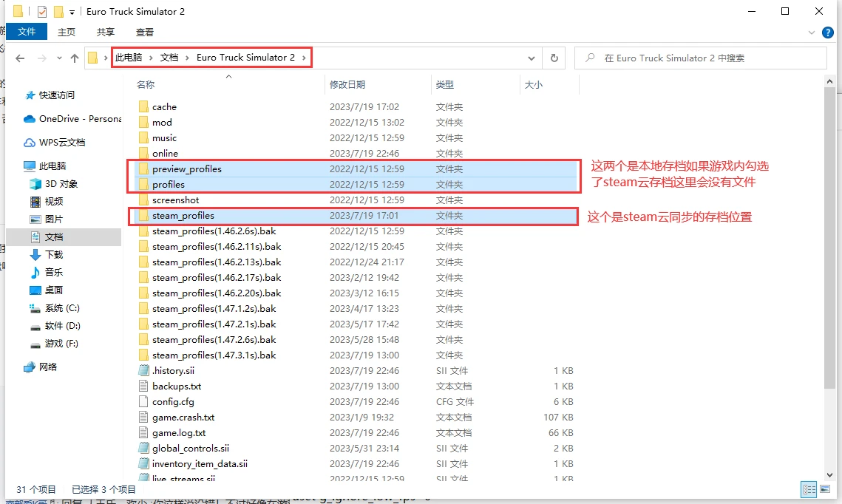Open OneDrive - Personal in sidebar
Image resolution: width=842 pixels, height=504 pixels.
point(73,119)
